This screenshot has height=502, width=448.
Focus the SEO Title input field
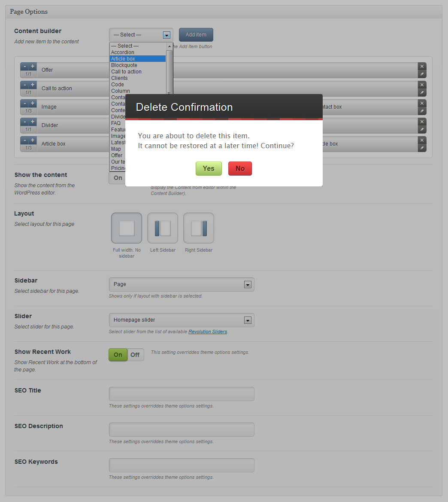[x=182, y=394]
